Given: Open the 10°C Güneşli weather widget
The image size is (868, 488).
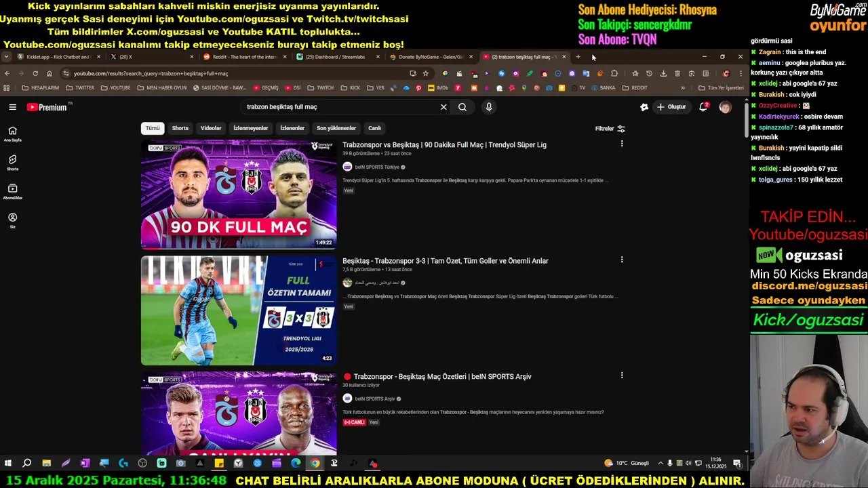Looking at the screenshot, I should 627,464.
